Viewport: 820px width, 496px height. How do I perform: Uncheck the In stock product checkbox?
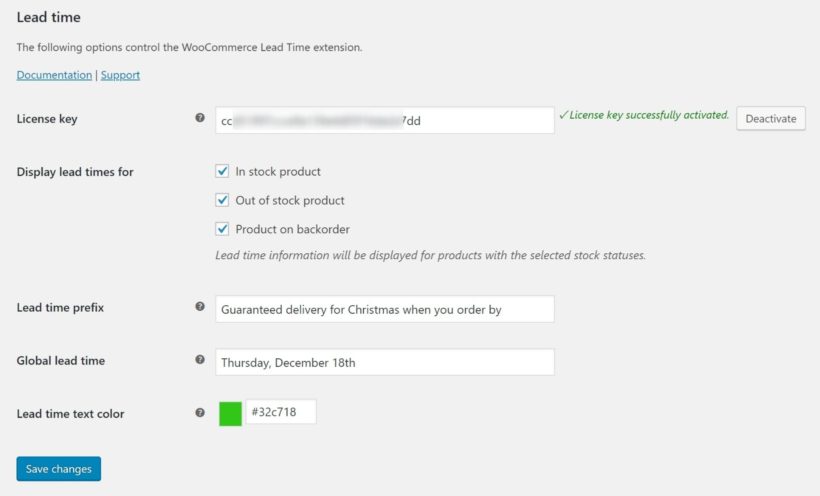pyautogui.click(x=223, y=172)
